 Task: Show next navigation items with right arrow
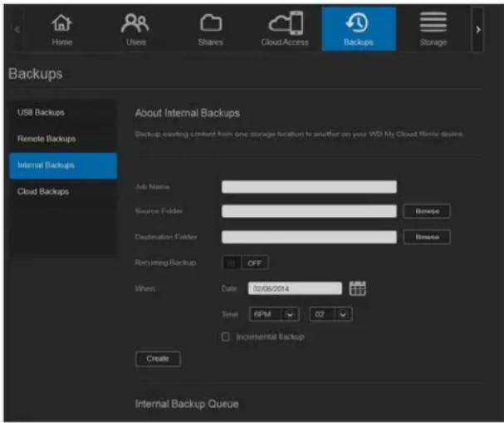478,30
